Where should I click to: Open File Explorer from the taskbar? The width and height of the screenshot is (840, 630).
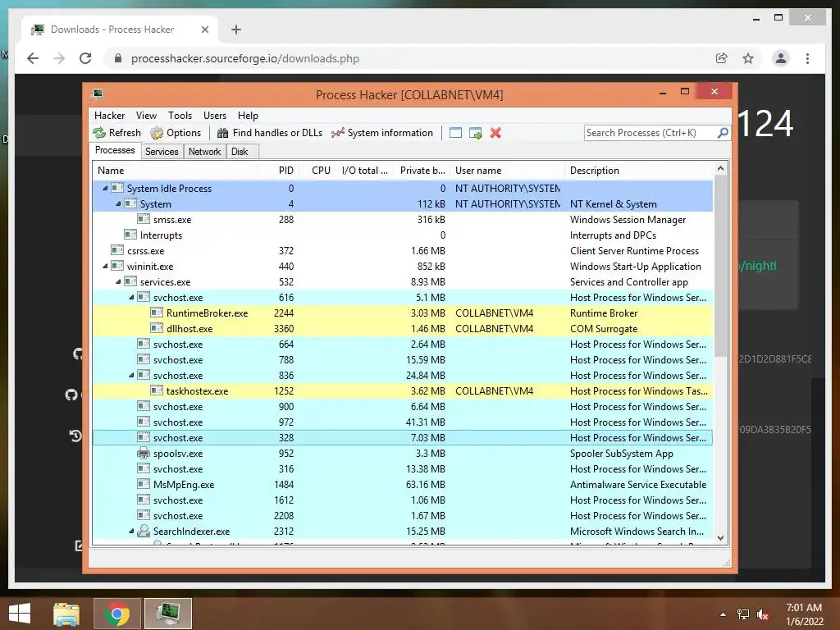tap(66, 614)
